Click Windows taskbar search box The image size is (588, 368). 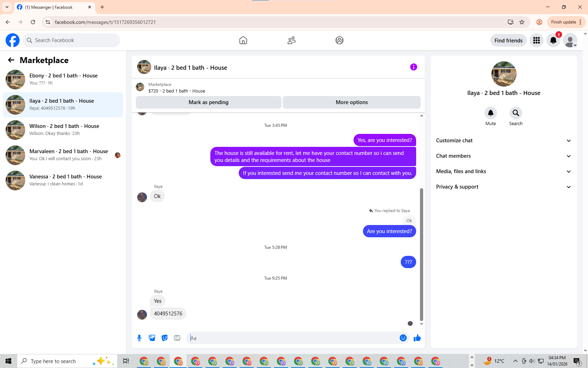66,361
